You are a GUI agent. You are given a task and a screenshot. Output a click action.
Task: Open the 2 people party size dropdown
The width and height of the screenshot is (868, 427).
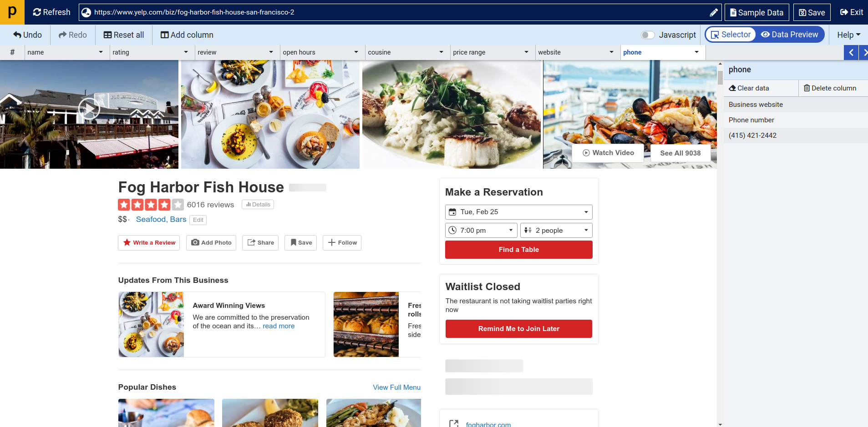tap(586, 230)
